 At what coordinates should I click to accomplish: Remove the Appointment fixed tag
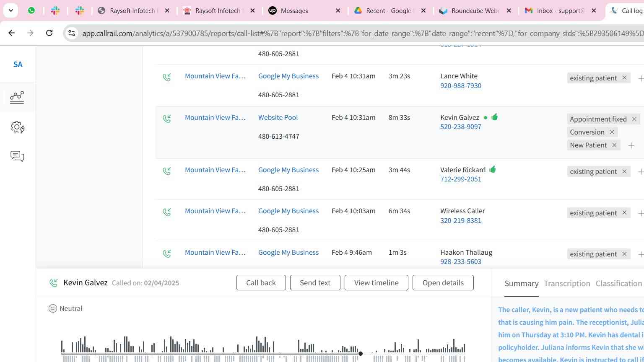pyautogui.click(x=634, y=119)
